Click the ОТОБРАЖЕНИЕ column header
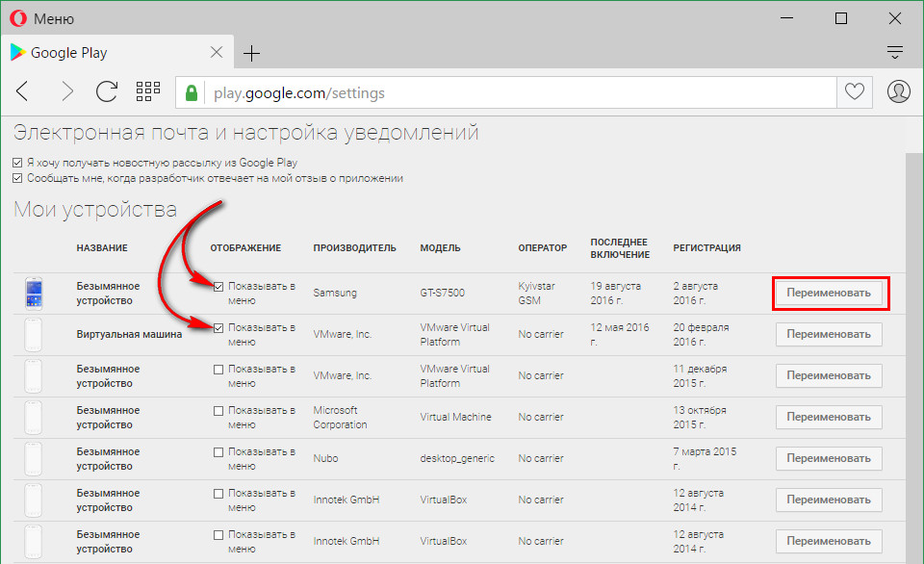 click(245, 248)
